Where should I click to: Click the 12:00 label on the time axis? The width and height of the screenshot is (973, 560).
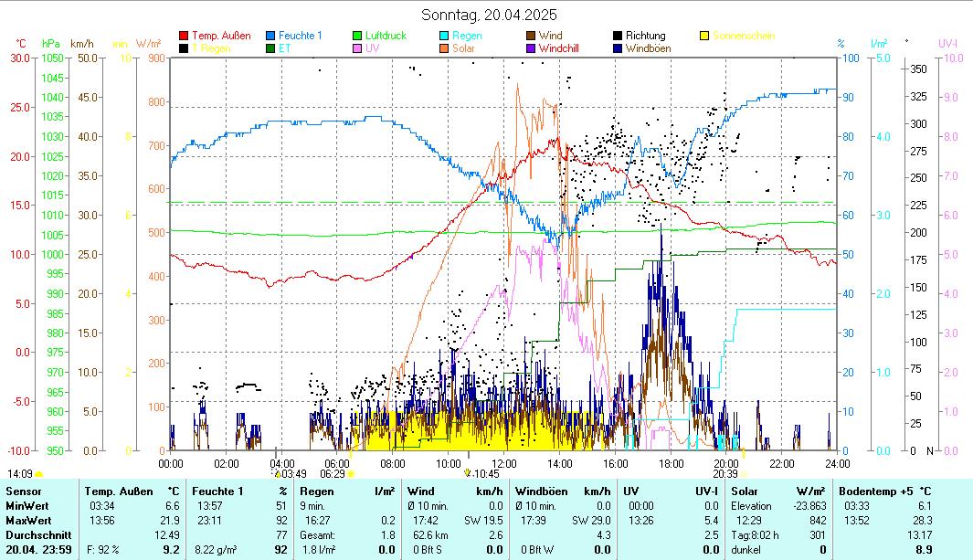point(503,463)
